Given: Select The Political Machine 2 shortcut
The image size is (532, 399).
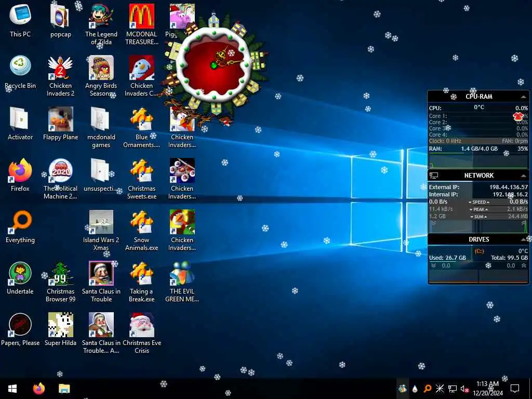Looking at the screenshot, I should [x=60, y=179].
